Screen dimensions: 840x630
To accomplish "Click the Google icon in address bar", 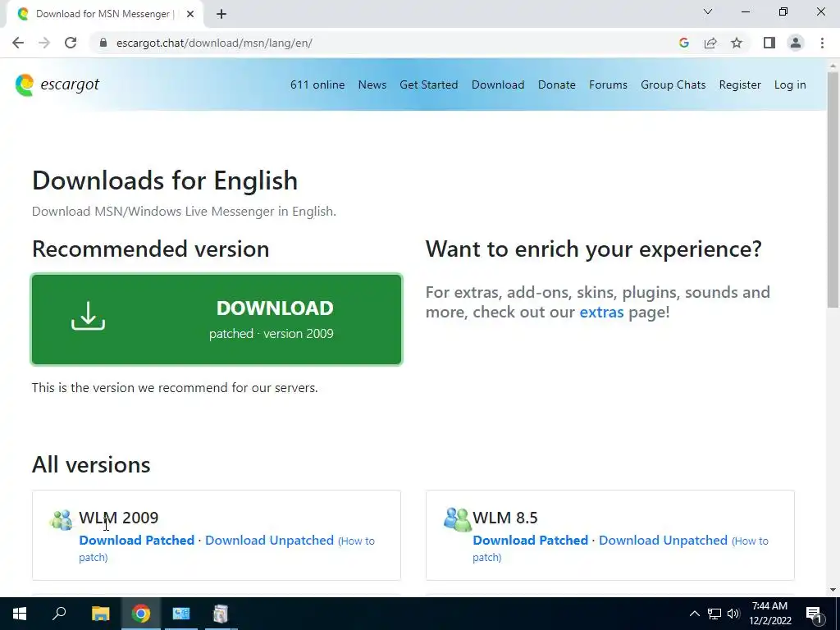I will [683, 43].
